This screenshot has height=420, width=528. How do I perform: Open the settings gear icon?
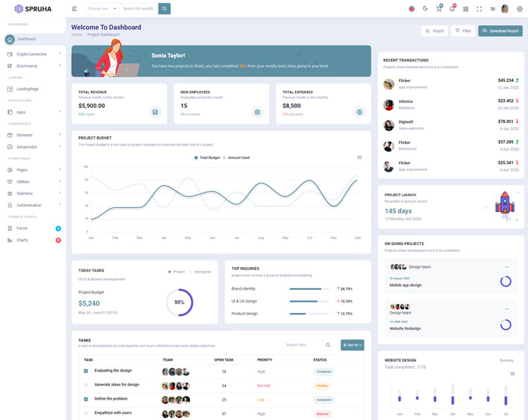click(519, 9)
